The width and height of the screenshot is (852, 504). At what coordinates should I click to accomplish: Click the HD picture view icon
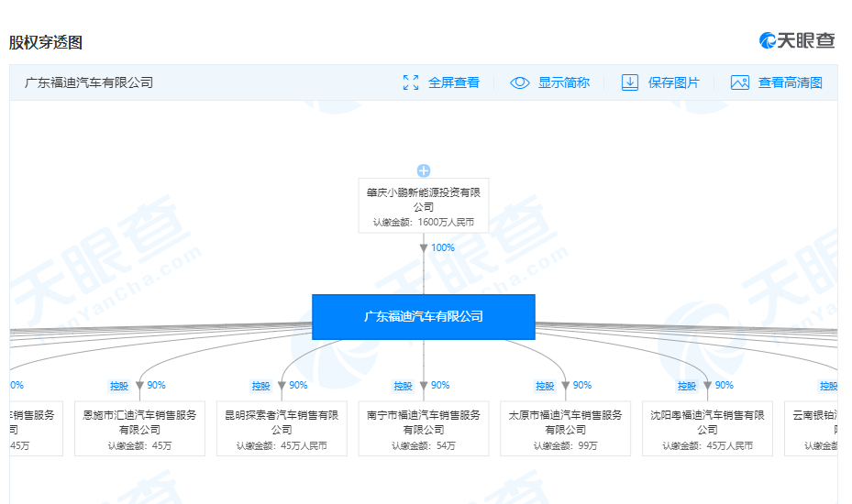[x=740, y=82]
